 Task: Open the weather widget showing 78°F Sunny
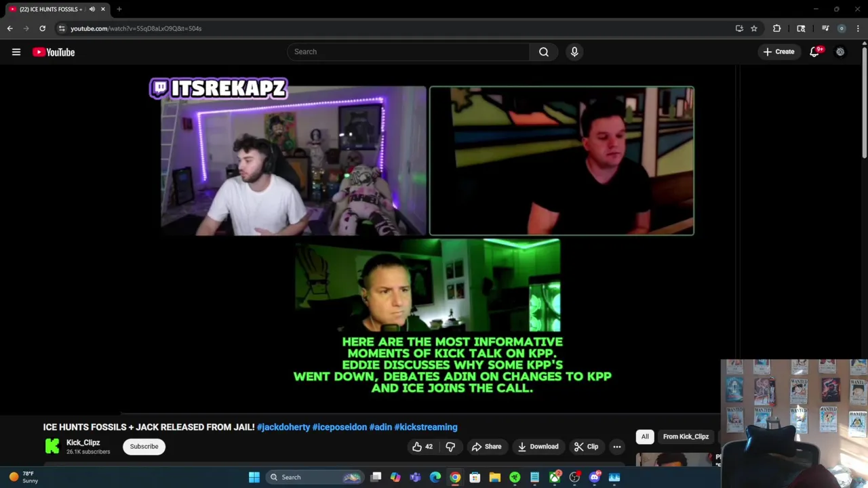coord(23,477)
